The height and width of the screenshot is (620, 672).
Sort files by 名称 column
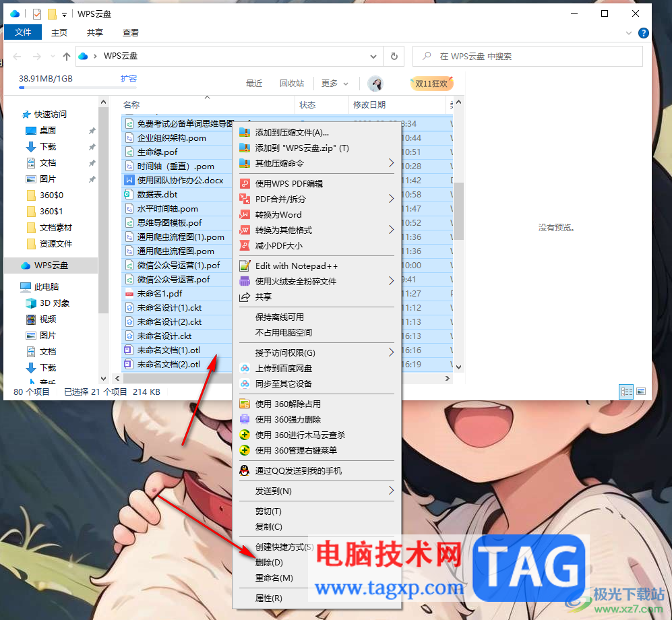pos(131,105)
